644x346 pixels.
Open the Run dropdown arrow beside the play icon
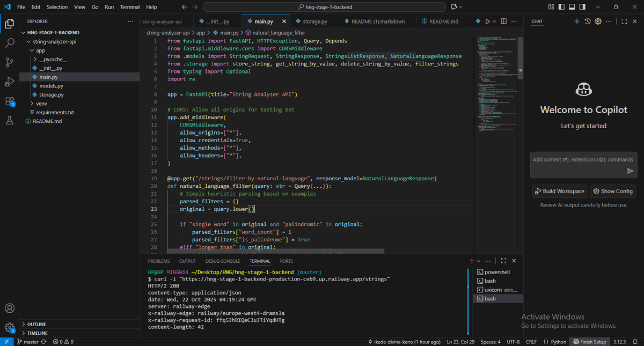pos(494,21)
